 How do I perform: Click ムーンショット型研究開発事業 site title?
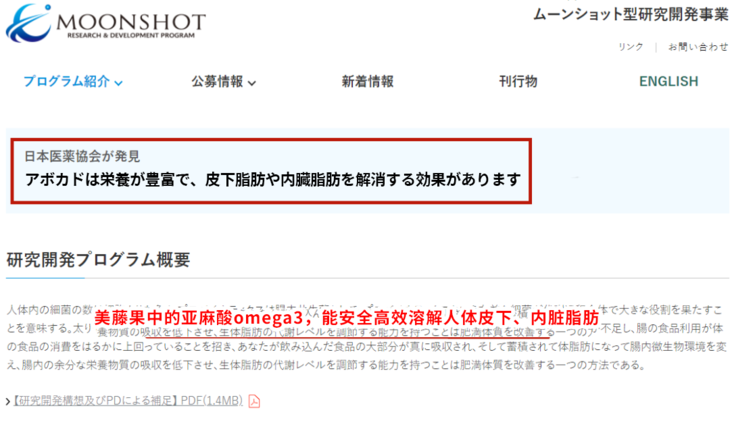coord(631,14)
